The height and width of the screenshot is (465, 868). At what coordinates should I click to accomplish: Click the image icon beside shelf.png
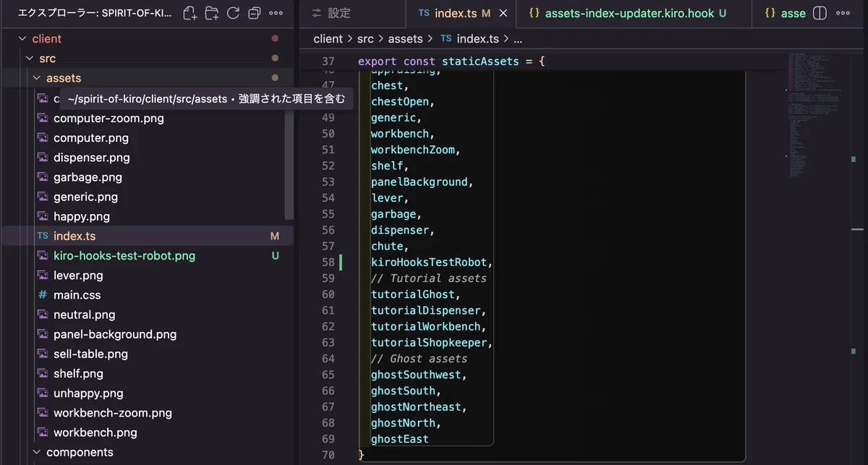(43, 373)
